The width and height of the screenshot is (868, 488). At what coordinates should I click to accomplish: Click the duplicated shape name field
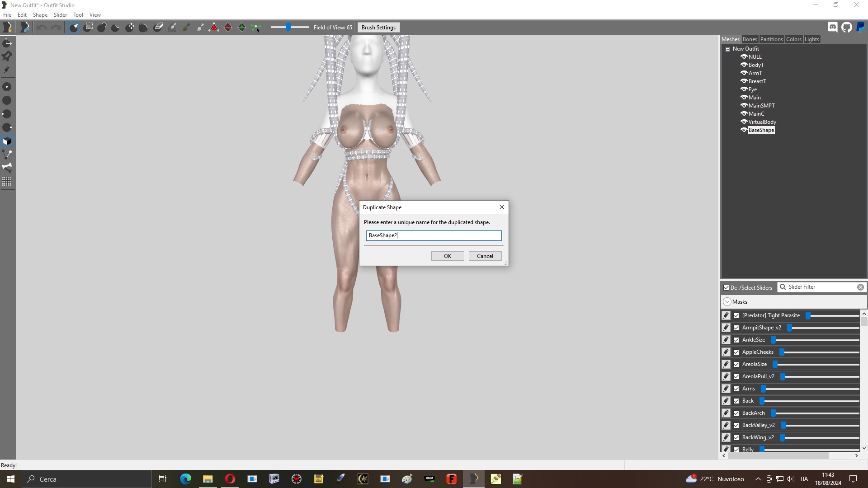click(x=434, y=235)
